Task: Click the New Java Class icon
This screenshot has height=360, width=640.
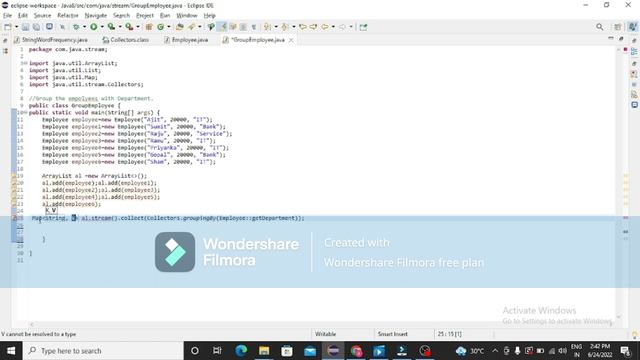Action: pos(160,27)
